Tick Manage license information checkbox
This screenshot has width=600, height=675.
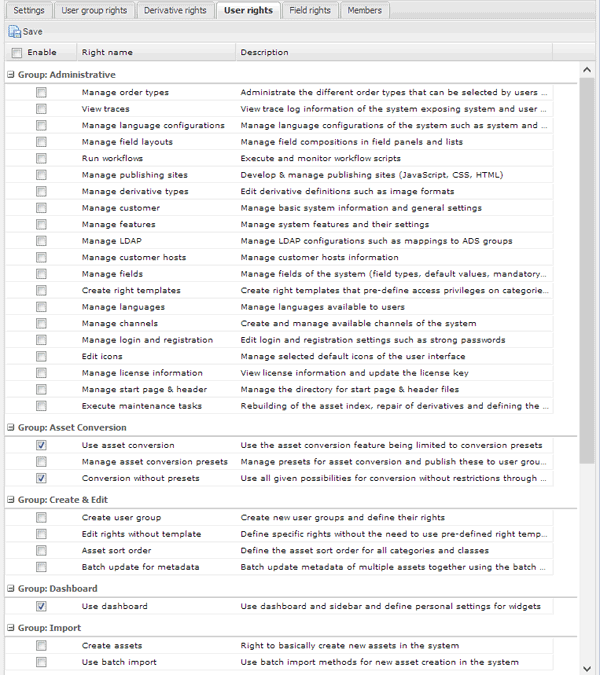(x=41, y=373)
